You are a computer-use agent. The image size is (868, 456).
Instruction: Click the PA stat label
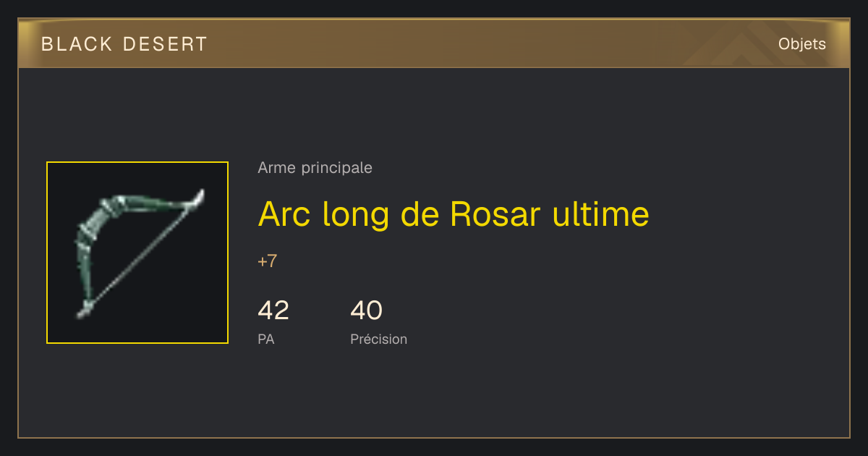point(265,339)
